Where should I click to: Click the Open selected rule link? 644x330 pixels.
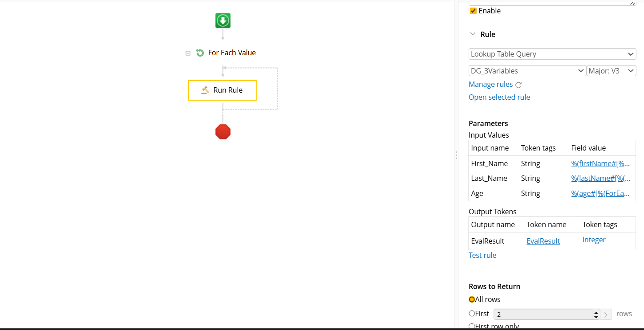499,97
